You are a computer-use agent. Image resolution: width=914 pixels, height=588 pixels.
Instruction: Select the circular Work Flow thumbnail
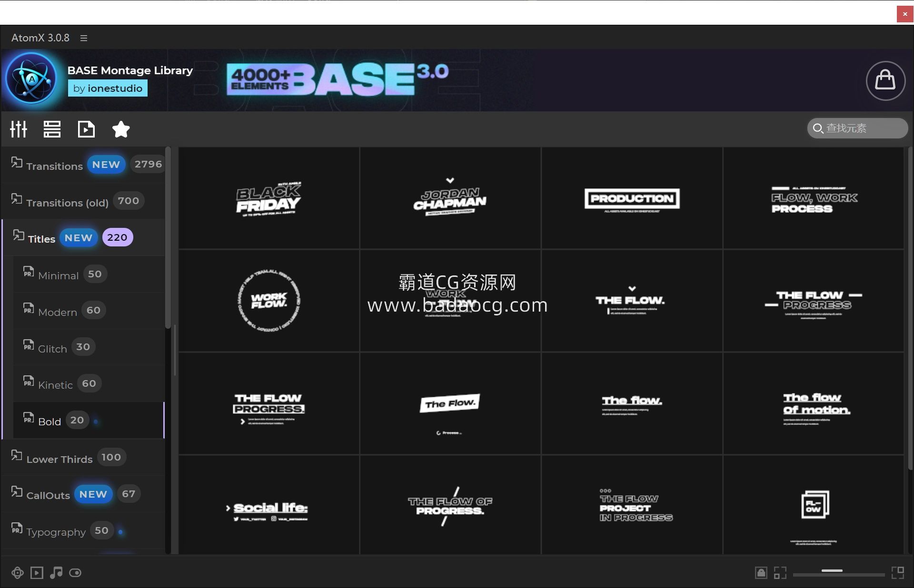point(269,301)
